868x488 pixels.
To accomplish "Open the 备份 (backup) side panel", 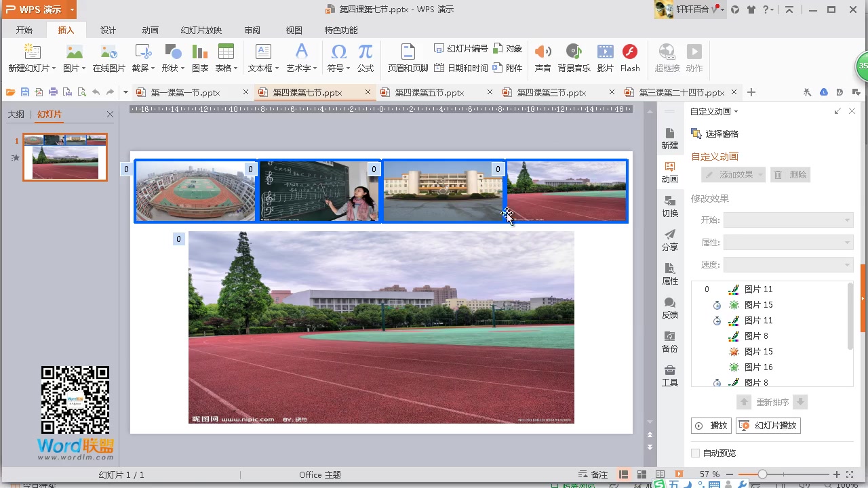I will point(670,342).
